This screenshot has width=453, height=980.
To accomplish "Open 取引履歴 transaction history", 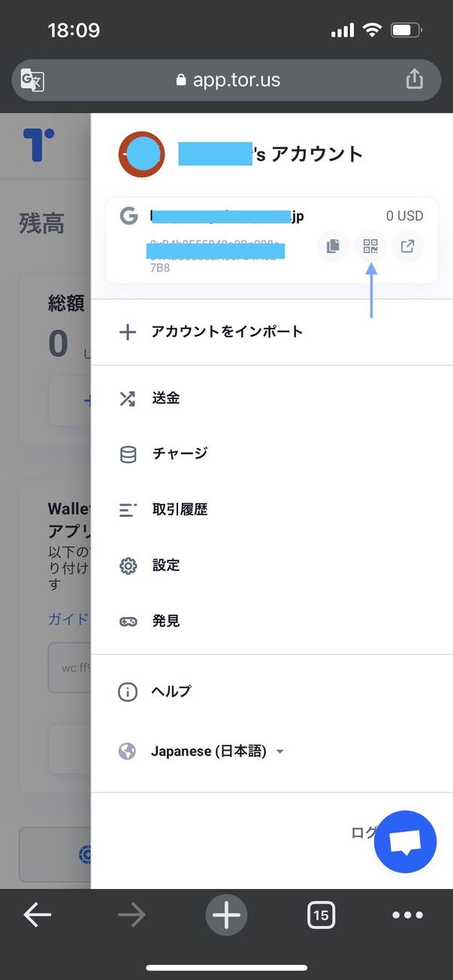I will [x=272, y=510].
